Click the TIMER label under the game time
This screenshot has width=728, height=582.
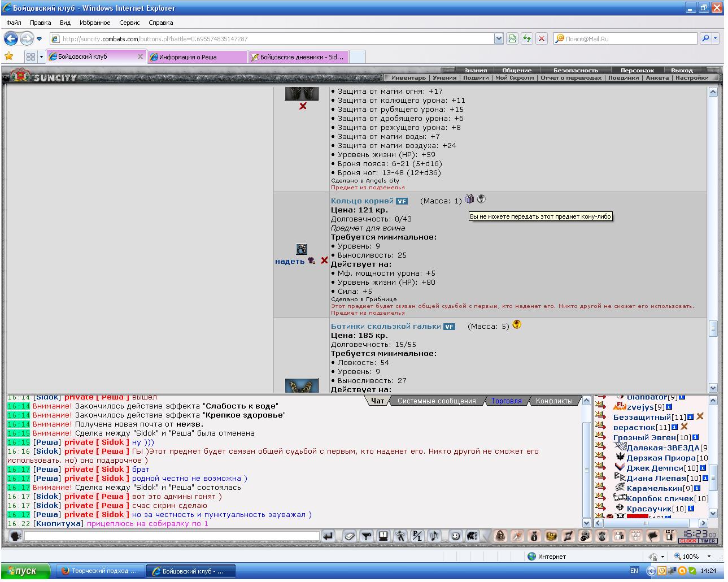708,541
